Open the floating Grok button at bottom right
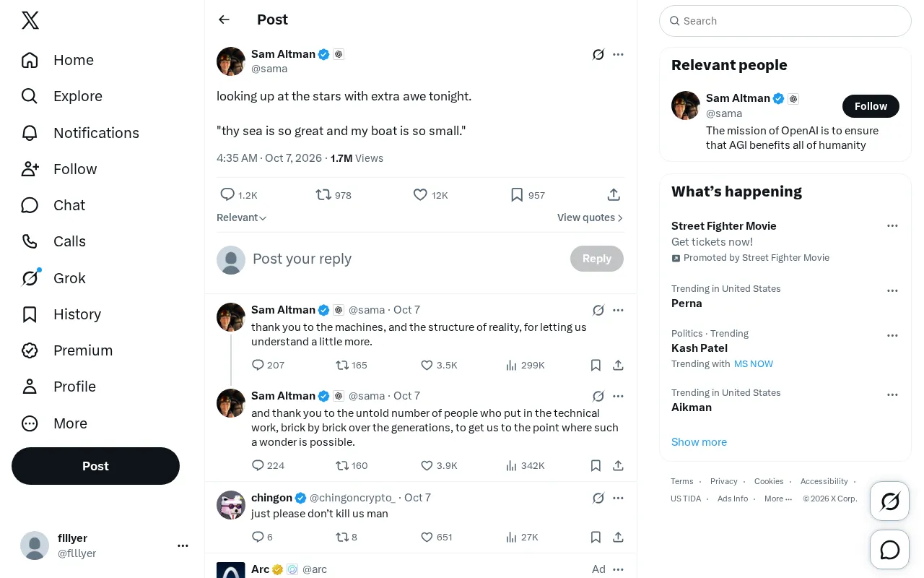This screenshot has width=924, height=578. [890, 501]
